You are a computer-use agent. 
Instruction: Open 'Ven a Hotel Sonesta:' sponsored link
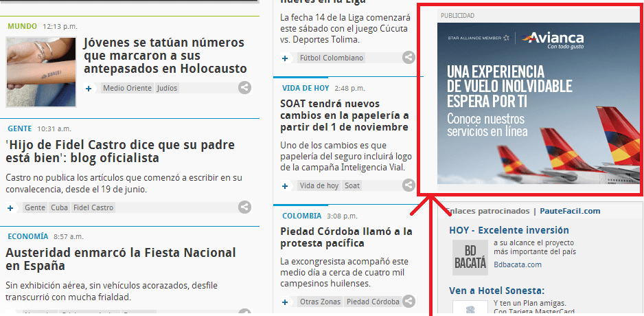point(497,291)
